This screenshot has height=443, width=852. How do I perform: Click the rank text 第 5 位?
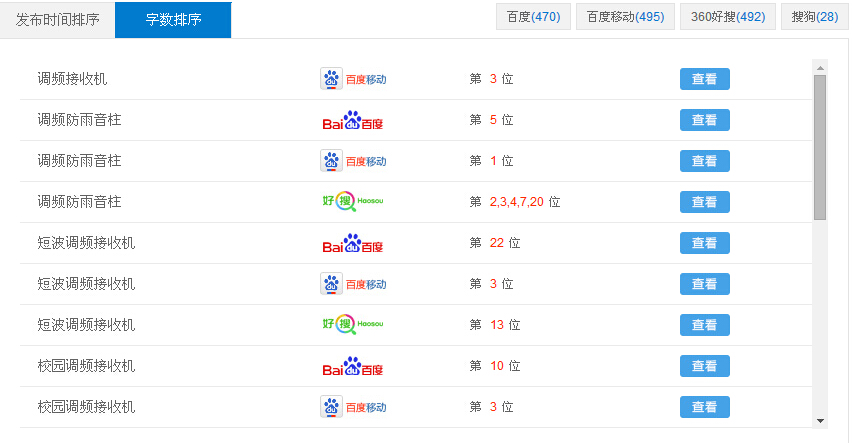click(x=491, y=120)
